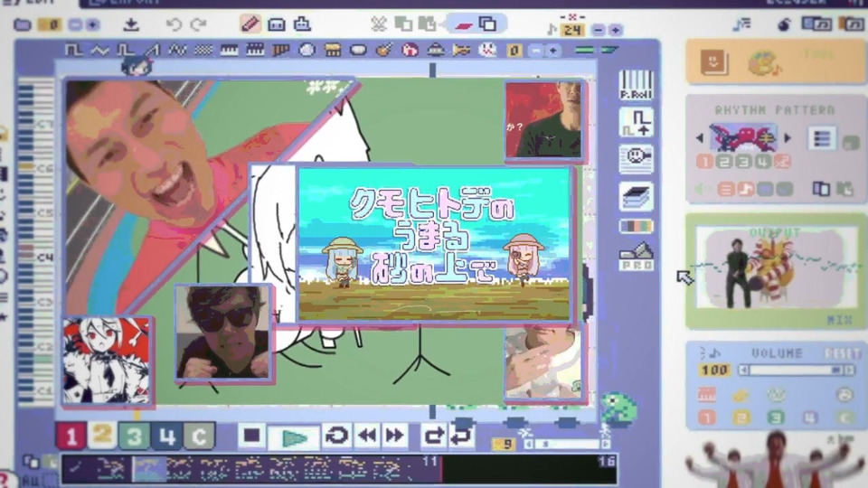Adjust the volume slider
Screen dimensions: 868x488
pyautogui.click(x=796, y=370)
